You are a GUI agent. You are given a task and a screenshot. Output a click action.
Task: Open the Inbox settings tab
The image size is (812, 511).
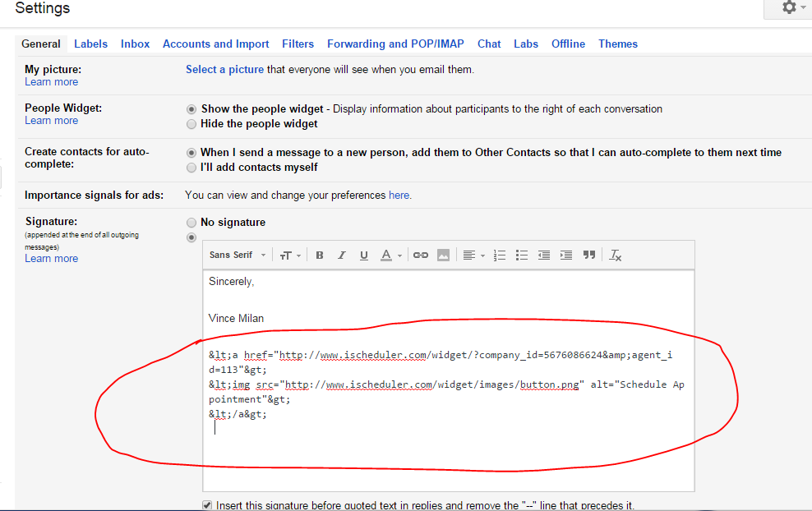coord(135,44)
